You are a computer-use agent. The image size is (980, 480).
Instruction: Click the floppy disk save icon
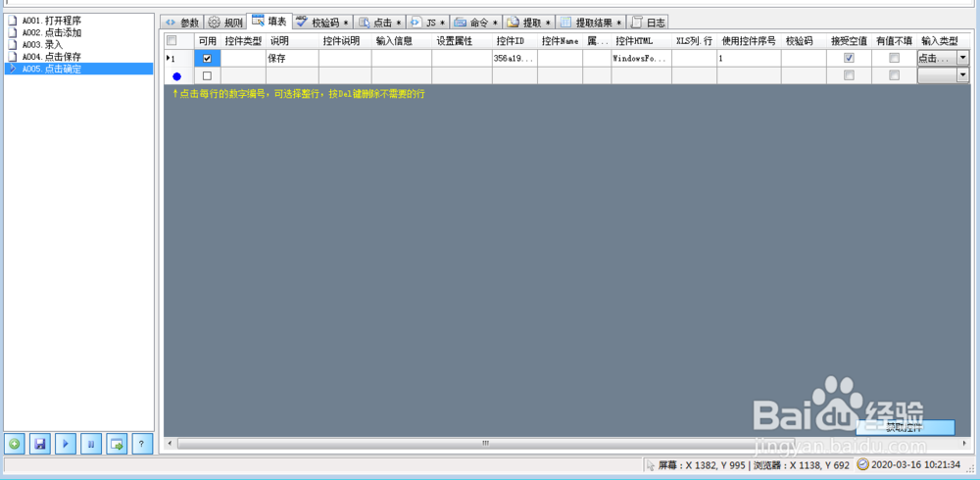(x=40, y=445)
